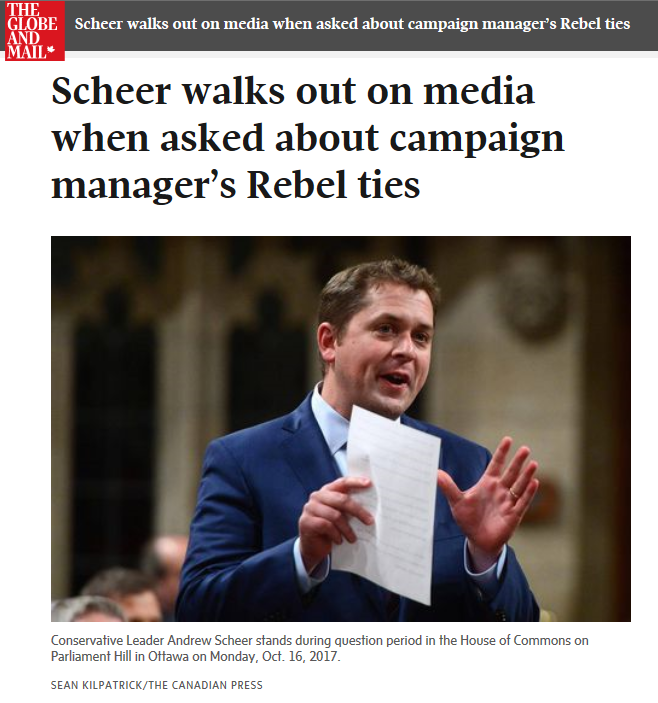Click the speaker's face in the photo
658x703 pixels.
387,345
